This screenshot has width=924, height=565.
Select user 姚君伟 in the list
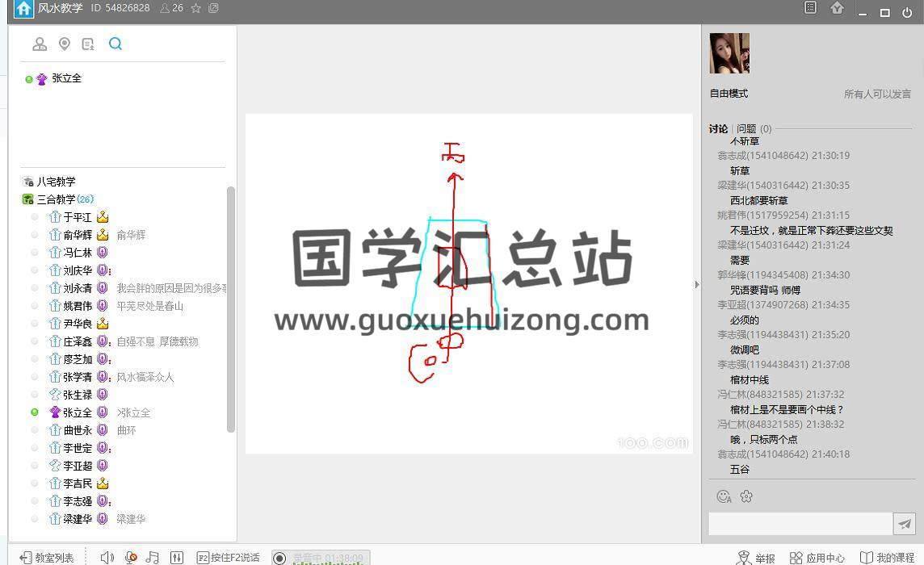[x=78, y=306]
